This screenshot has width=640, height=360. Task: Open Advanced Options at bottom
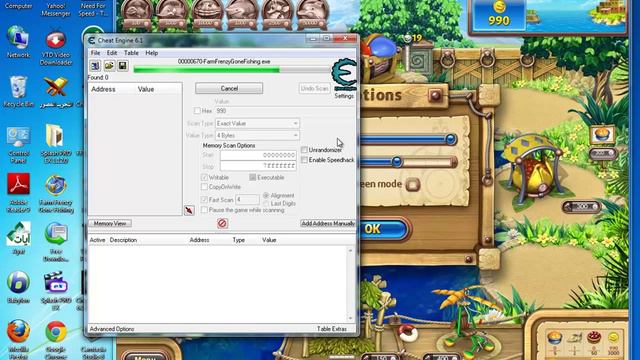112,329
